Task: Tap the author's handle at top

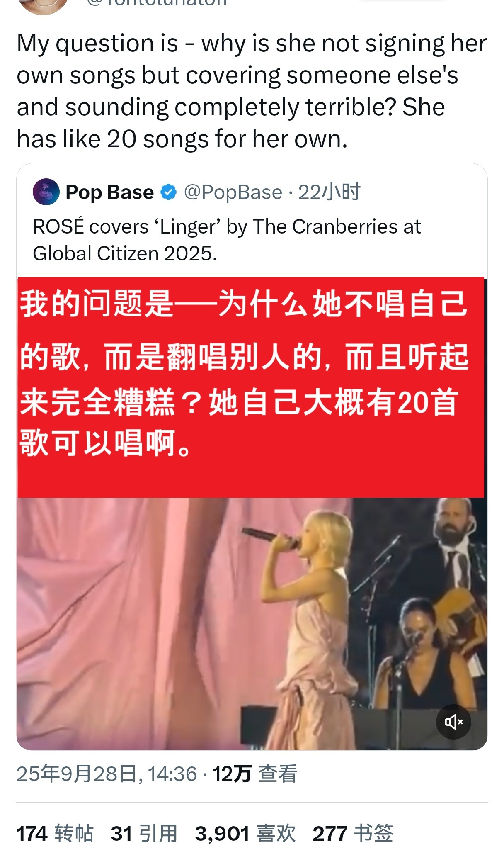Action: tap(157, 3)
